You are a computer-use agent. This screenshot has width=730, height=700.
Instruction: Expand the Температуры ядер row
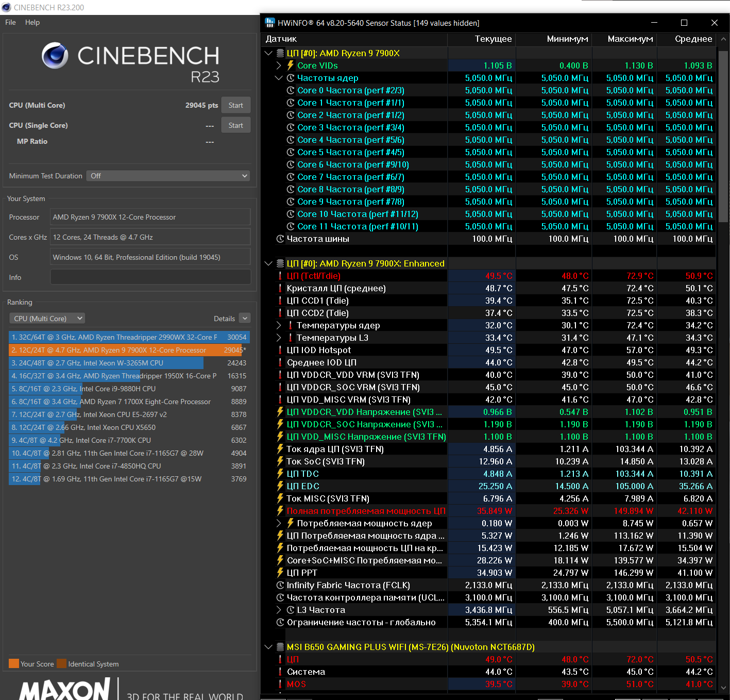[x=279, y=325]
